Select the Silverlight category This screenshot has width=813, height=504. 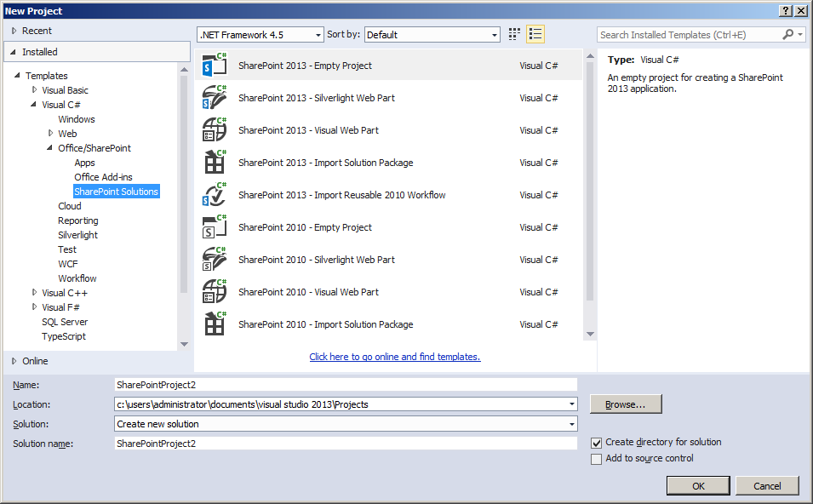pyautogui.click(x=77, y=235)
